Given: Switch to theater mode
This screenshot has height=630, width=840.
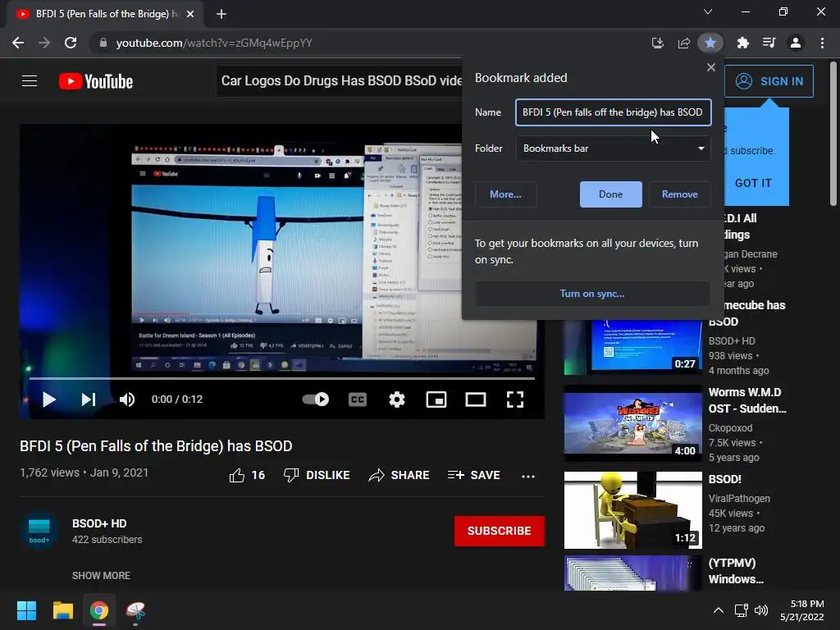Looking at the screenshot, I should [x=476, y=399].
